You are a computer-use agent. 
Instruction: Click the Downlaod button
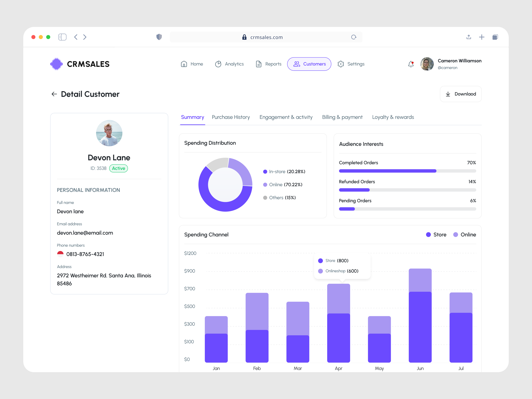pyautogui.click(x=461, y=94)
